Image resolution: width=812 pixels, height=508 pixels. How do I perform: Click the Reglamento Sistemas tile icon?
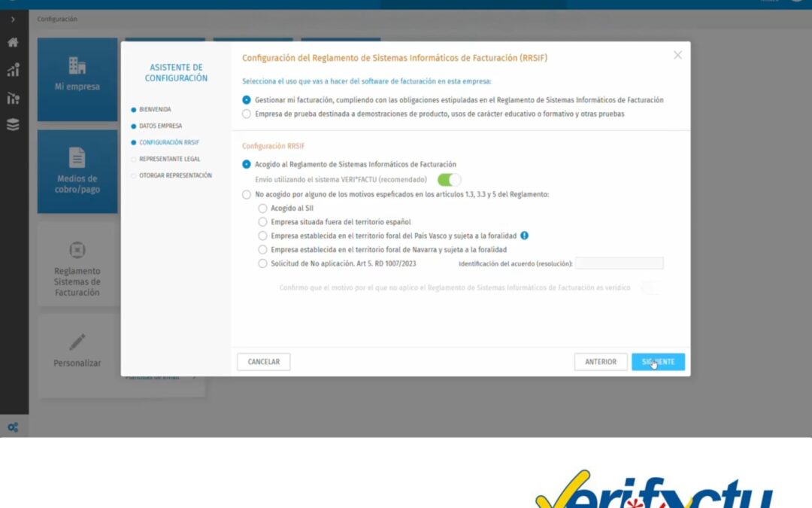[77, 250]
